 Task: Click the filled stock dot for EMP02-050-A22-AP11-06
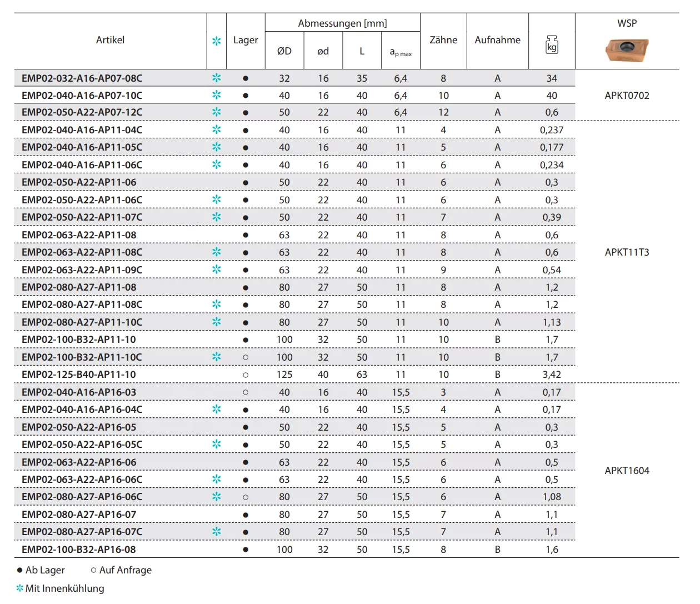click(246, 182)
